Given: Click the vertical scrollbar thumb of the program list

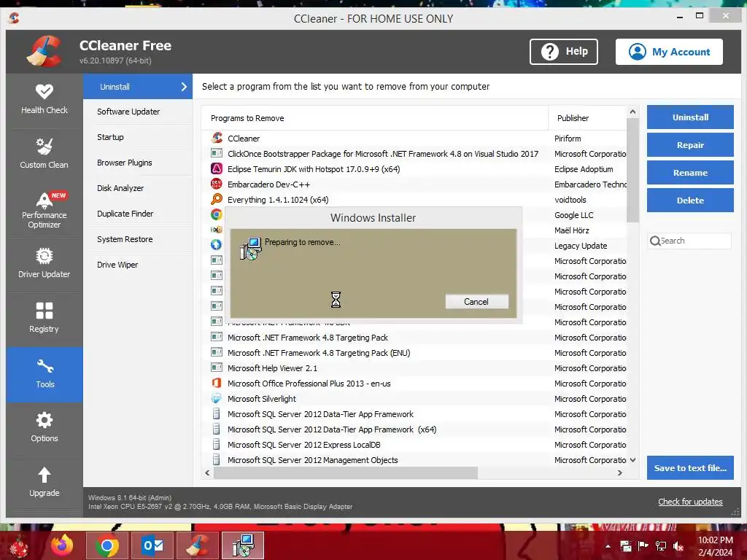Looking at the screenshot, I should coord(632,170).
